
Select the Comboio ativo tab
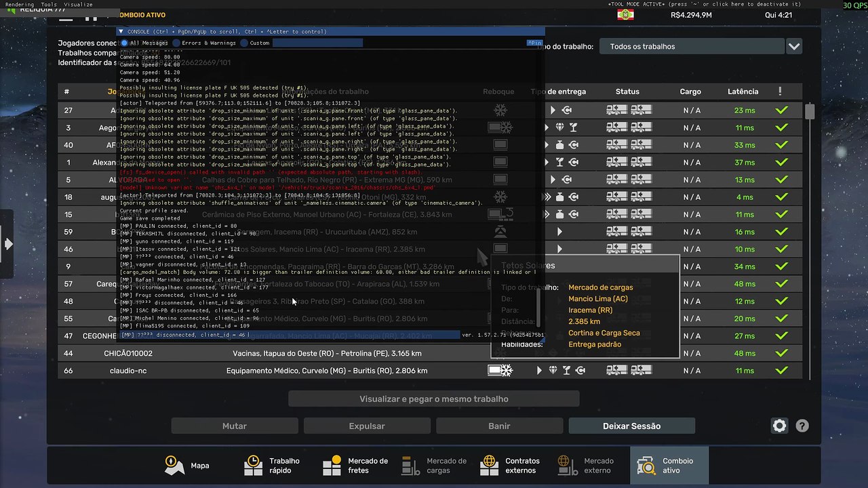coord(669,466)
